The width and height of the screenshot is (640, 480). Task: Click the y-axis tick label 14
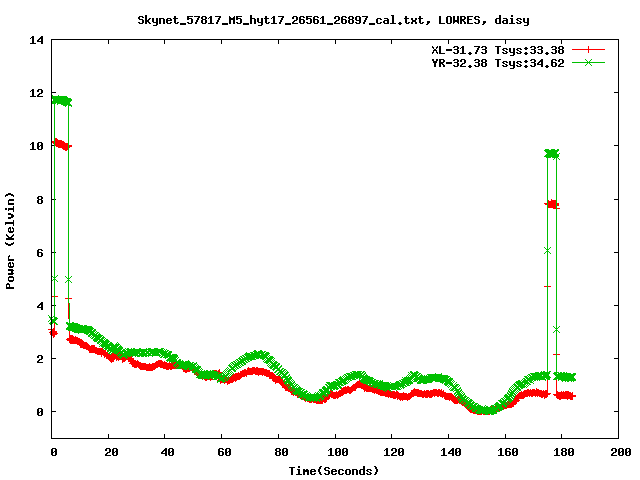point(36,40)
